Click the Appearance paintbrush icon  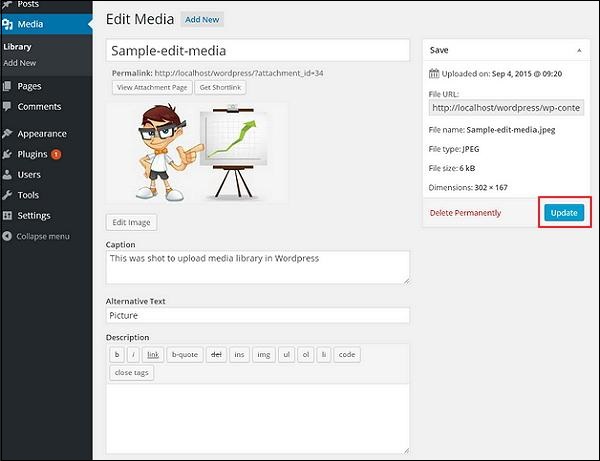(x=8, y=134)
